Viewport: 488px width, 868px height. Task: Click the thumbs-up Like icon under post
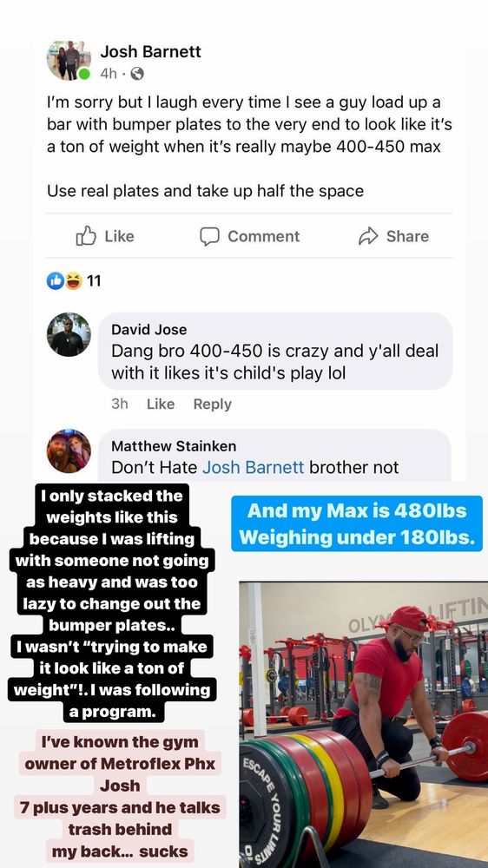(x=86, y=236)
